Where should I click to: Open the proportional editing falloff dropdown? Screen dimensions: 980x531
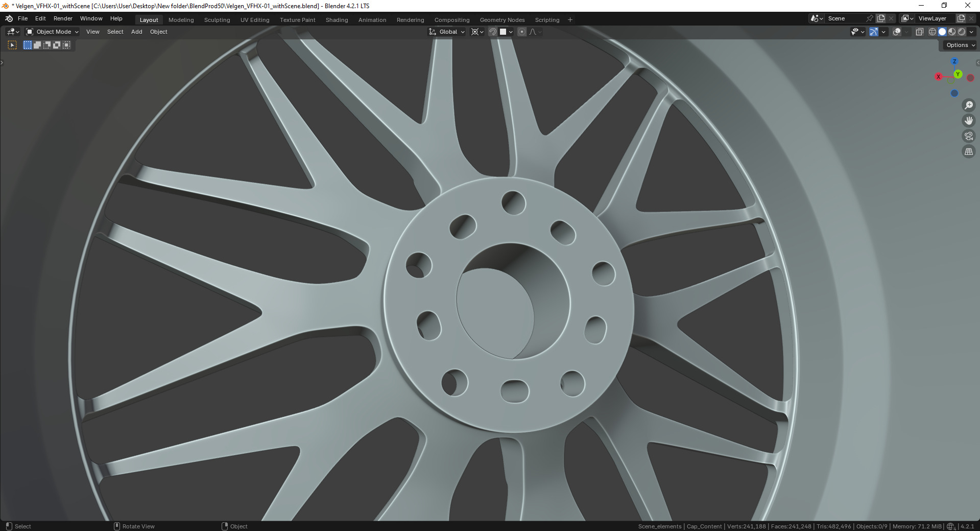(x=535, y=32)
